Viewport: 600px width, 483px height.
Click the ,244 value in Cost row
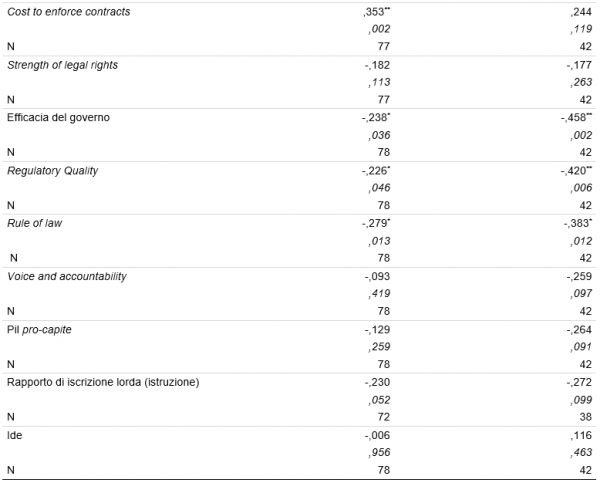tap(581, 11)
